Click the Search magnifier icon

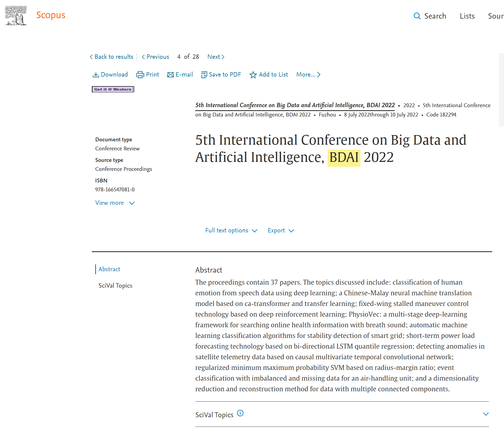pyautogui.click(x=417, y=16)
